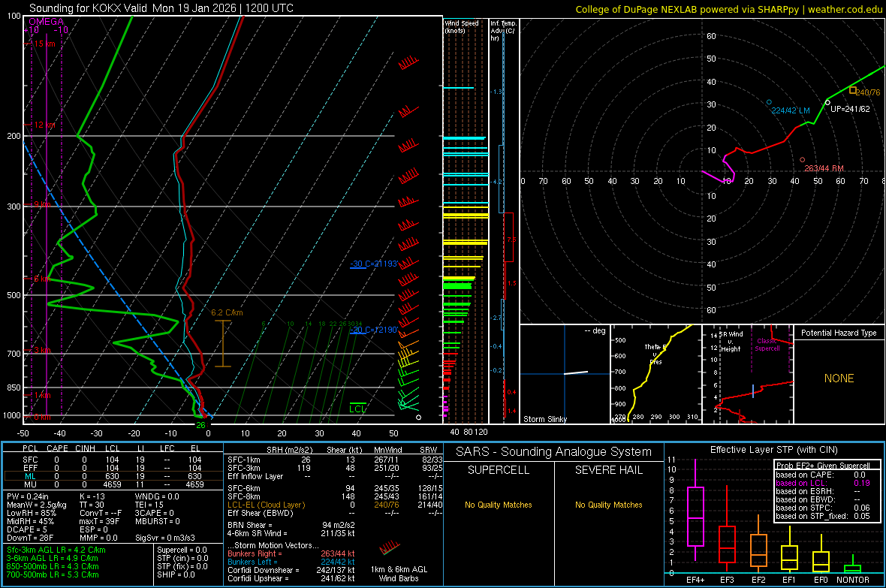The height and width of the screenshot is (588, 886).
Task: Click 'Sfc-3km AGL LR = 4.2 C/km'
Action: point(56,550)
